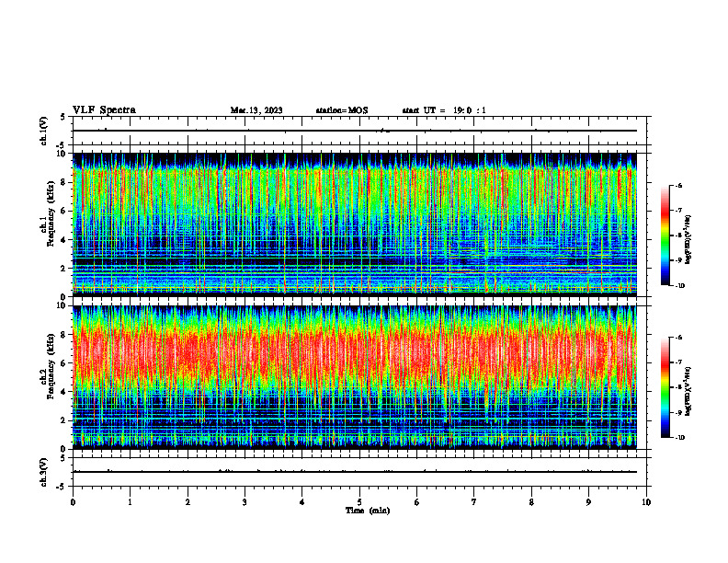Screen dimensions: 728x563
Task: Click the '8' kHz tick of ch.1 spectrogram
Action: (x=64, y=182)
